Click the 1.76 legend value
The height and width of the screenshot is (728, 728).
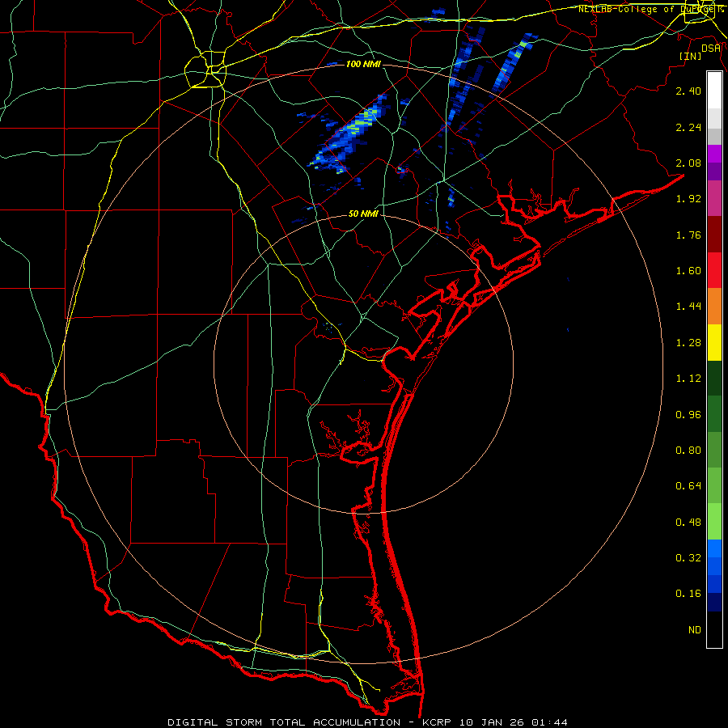[688, 235]
